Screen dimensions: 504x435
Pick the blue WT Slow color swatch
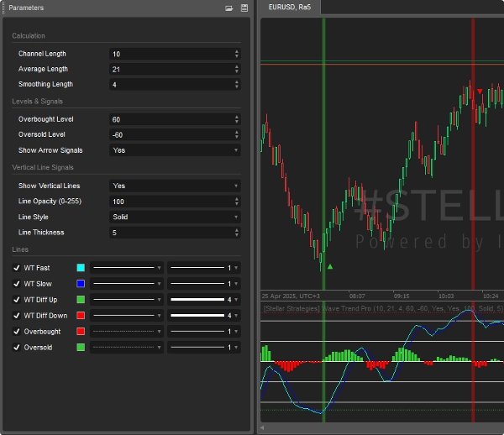81,284
